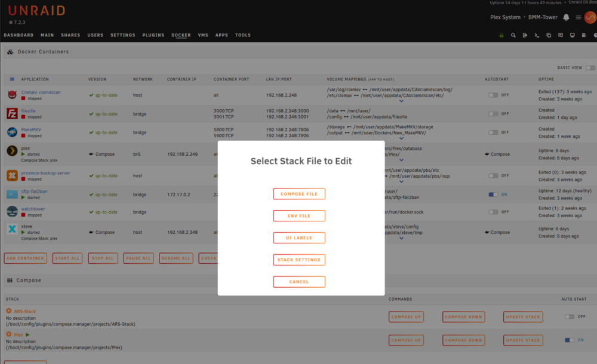Click the logout icon in toolbar

[525, 35]
